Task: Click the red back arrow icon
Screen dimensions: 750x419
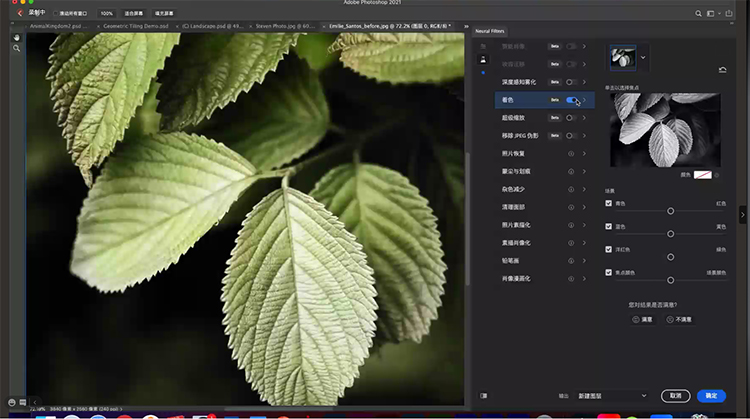Action: click(x=20, y=13)
